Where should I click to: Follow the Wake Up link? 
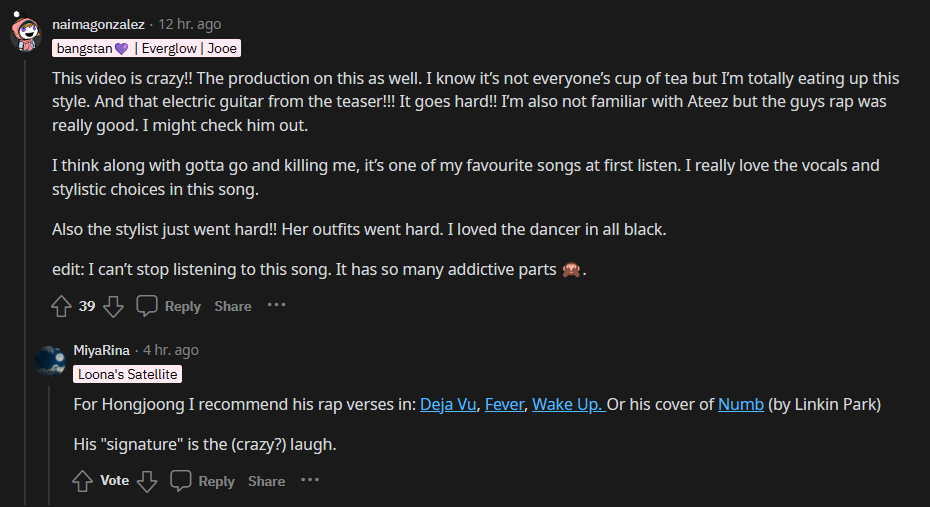pyautogui.click(x=567, y=405)
